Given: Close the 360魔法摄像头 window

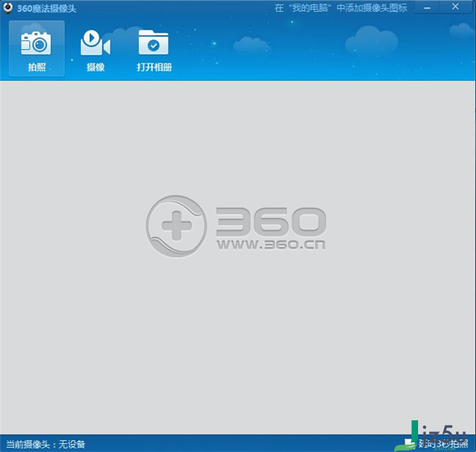Looking at the screenshot, I should [455, 6].
